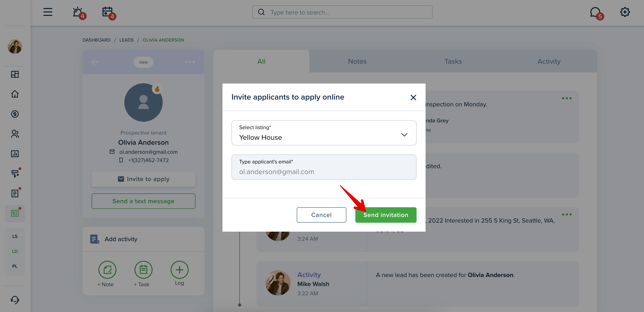Open the contacts people icon in sidebar
Viewport: 644px width, 312px height.
(15, 134)
